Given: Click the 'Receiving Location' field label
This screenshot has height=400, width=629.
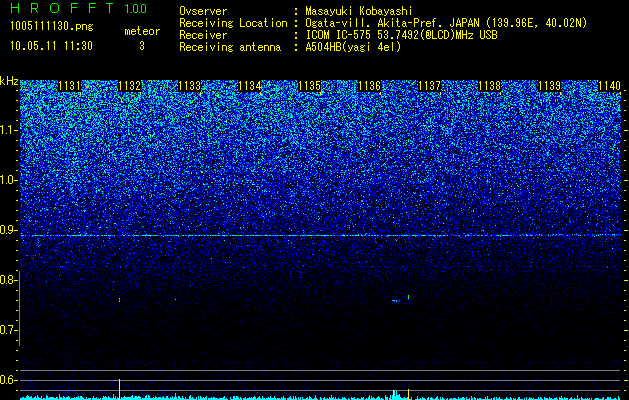Looking at the screenshot, I should point(233,23).
